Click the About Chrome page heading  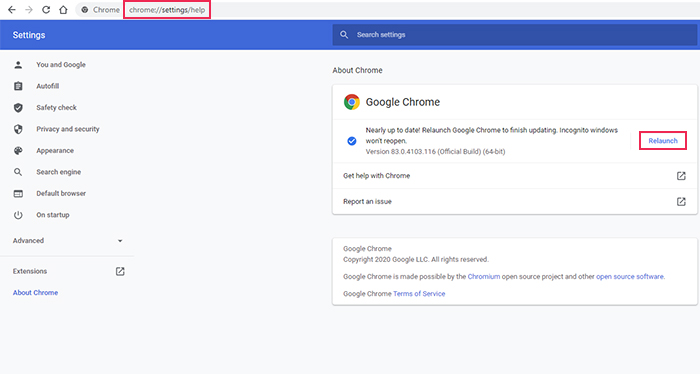point(357,70)
